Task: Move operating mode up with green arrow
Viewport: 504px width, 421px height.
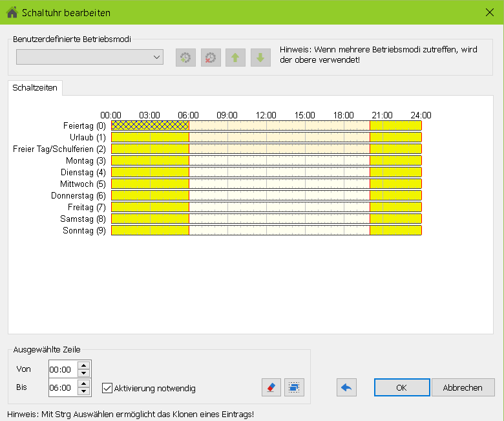Action: point(235,58)
